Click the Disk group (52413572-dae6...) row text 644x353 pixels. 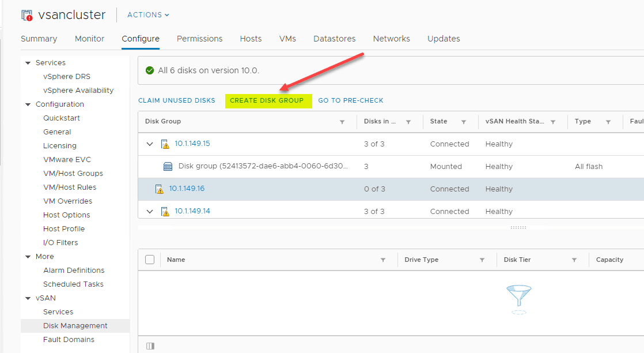(x=263, y=166)
